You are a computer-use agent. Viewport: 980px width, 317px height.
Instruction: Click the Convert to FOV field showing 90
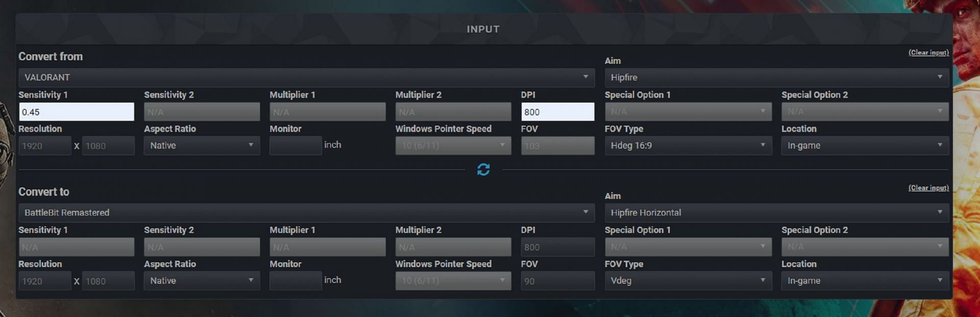tap(557, 281)
